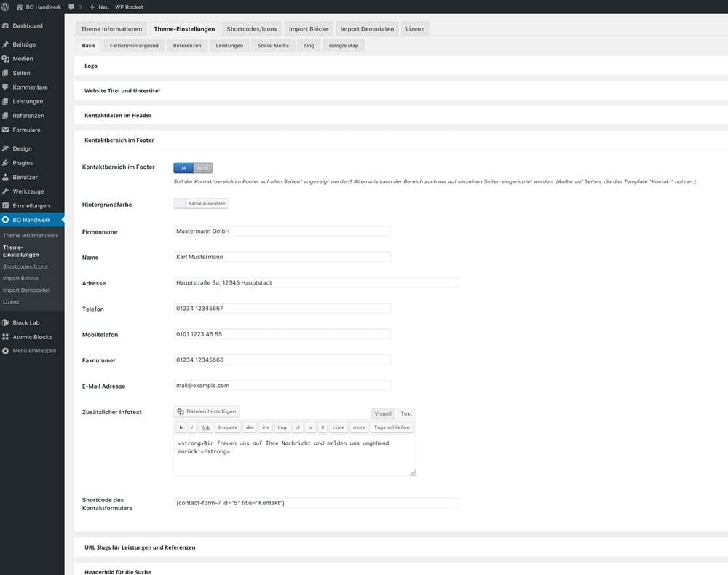Open Dashboard from the sidebar

(27, 25)
